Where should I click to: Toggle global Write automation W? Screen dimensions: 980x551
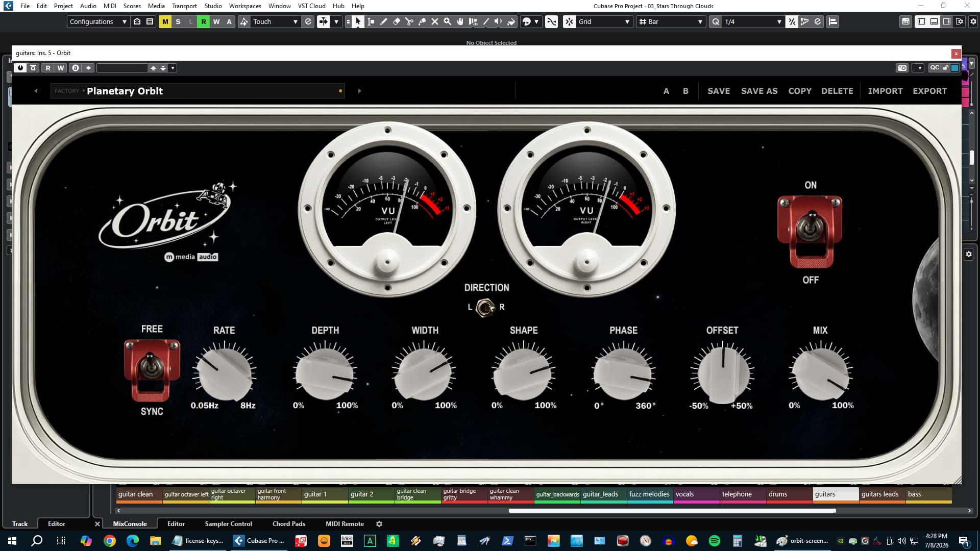click(x=216, y=21)
